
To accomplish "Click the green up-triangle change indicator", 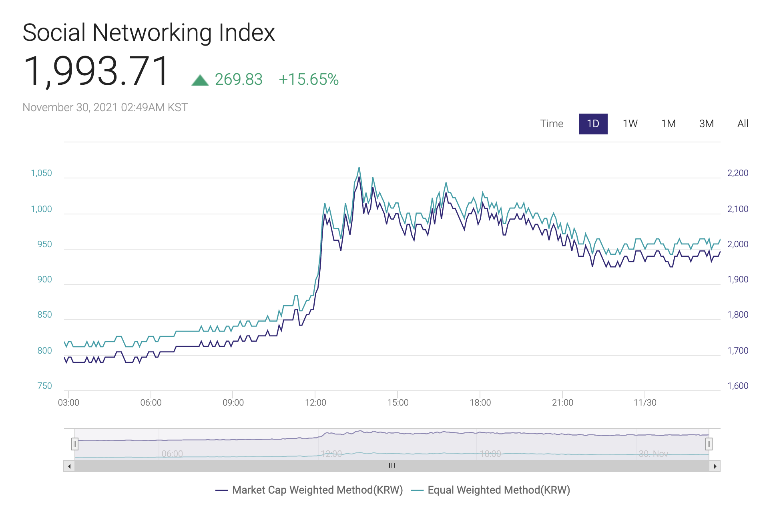I will pyautogui.click(x=200, y=80).
